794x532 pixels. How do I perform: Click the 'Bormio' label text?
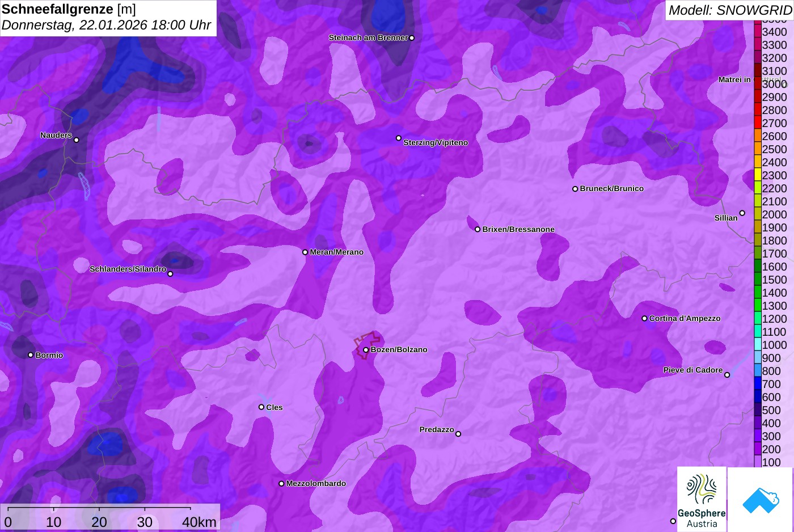49,355
